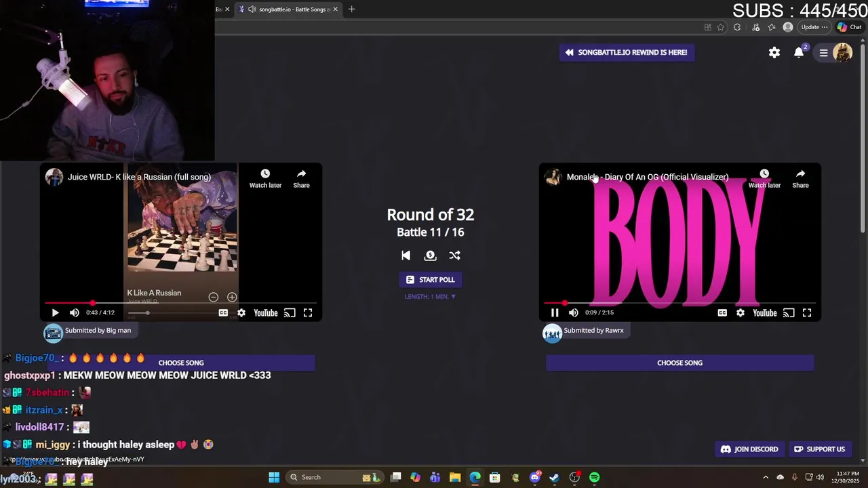Open Discord from the taskbar
Screen dimensions: 868x488
click(x=535, y=477)
